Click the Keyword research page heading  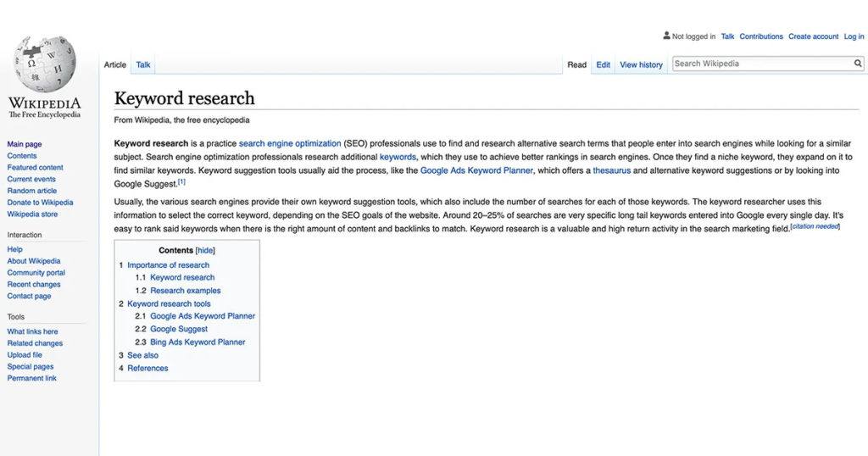tap(184, 98)
